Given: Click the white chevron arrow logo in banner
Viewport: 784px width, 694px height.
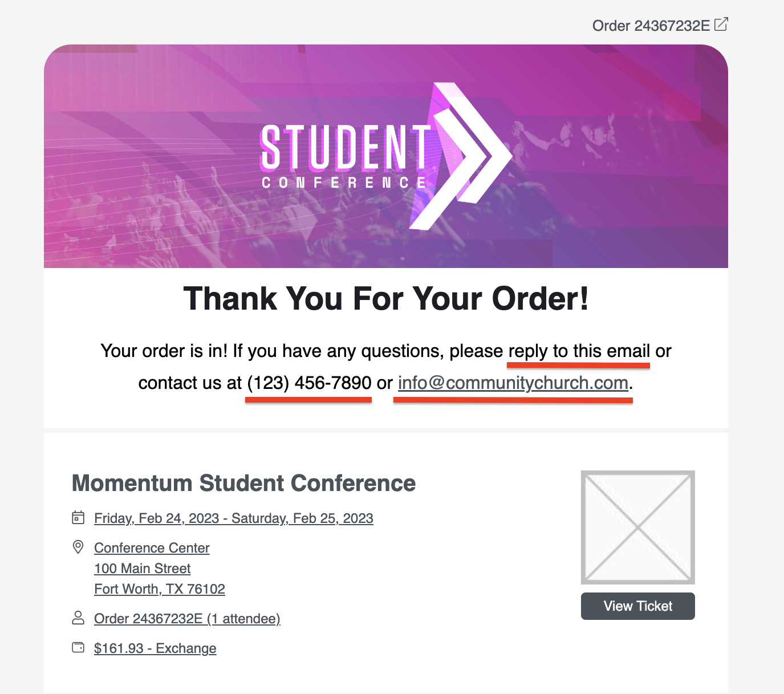Looking at the screenshot, I should pyautogui.click(x=461, y=156).
